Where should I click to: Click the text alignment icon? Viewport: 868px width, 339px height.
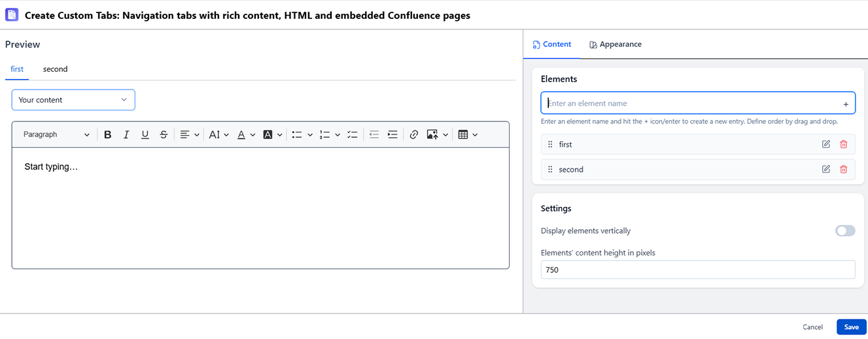(x=185, y=135)
